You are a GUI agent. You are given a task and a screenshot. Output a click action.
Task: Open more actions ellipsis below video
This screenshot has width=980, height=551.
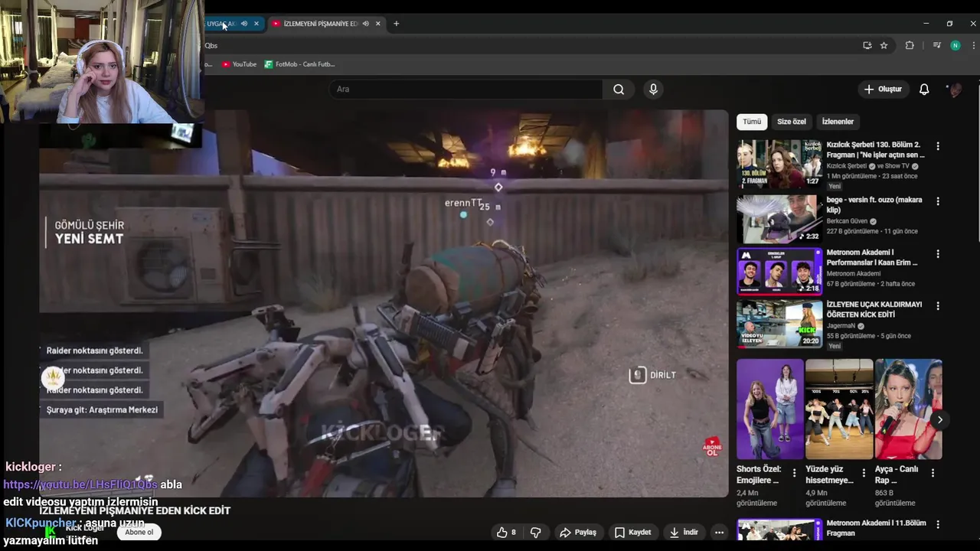pos(719,533)
